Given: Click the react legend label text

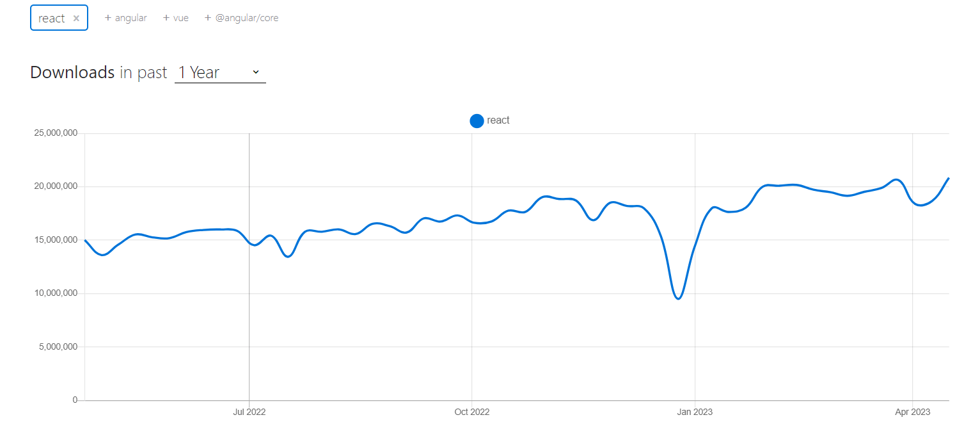Looking at the screenshot, I should 498,120.
